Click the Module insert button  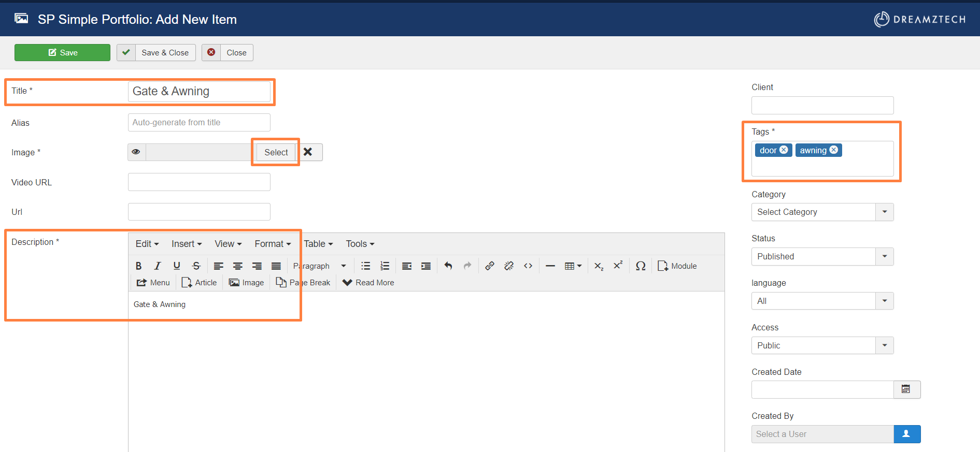click(677, 266)
